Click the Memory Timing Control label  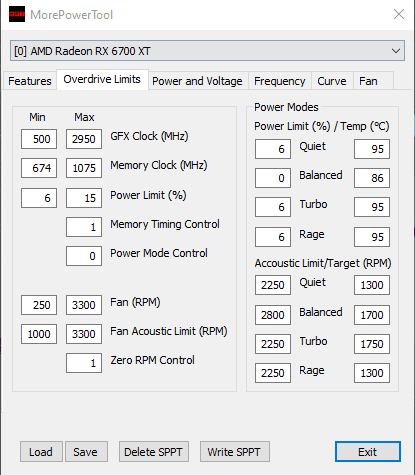[x=165, y=224]
